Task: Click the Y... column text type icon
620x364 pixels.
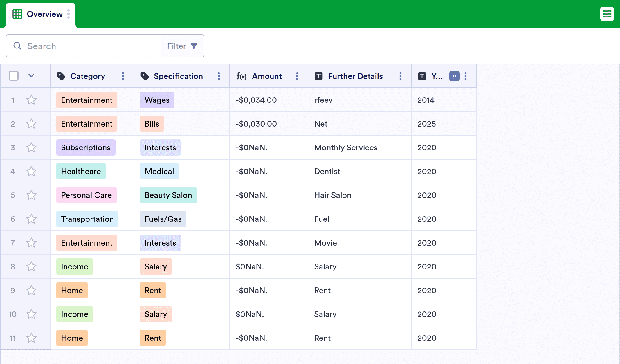Action: click(x=422, y=76)
